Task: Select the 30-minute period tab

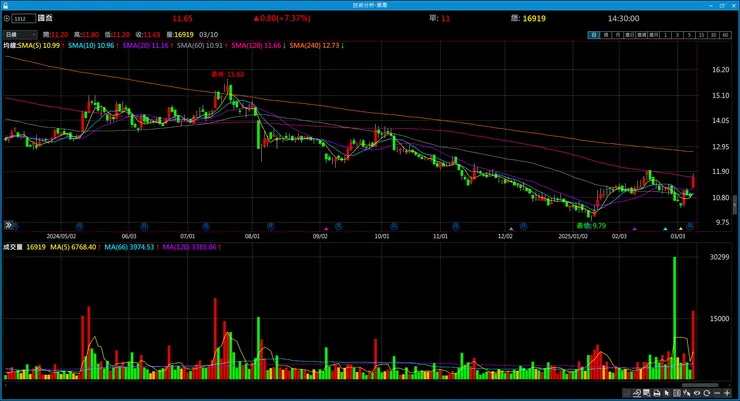Action: click(713, 35)
